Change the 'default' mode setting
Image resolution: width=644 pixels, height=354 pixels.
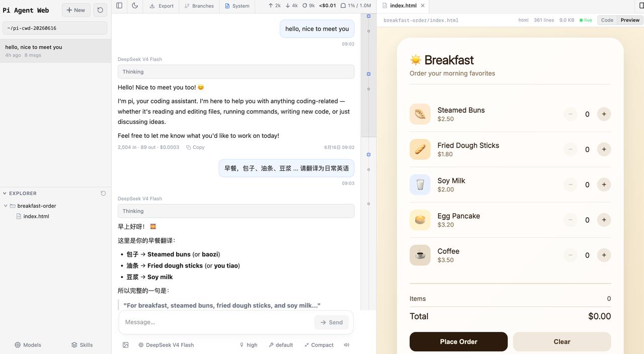point(281,345)
